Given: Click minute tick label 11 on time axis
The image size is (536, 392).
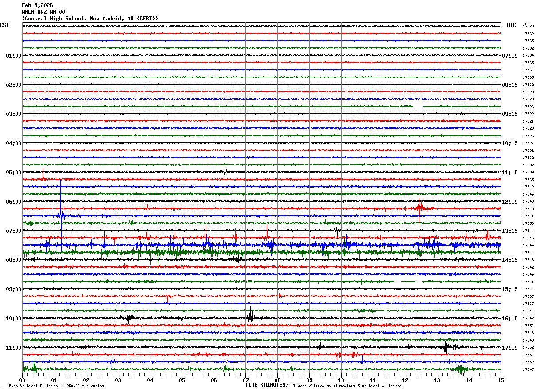Looking at the screenshot, I should click(373, 380).
